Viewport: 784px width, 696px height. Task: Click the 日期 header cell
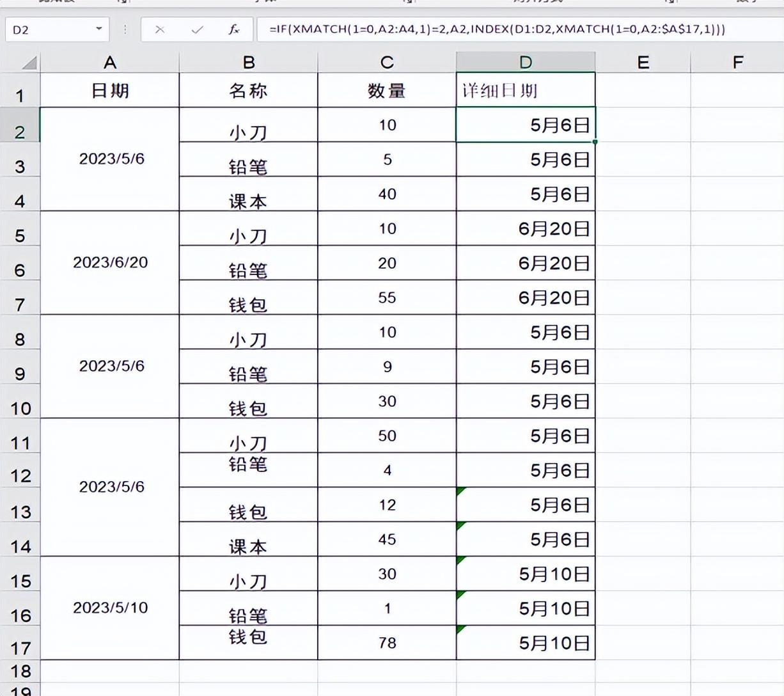tap(110, 90)
